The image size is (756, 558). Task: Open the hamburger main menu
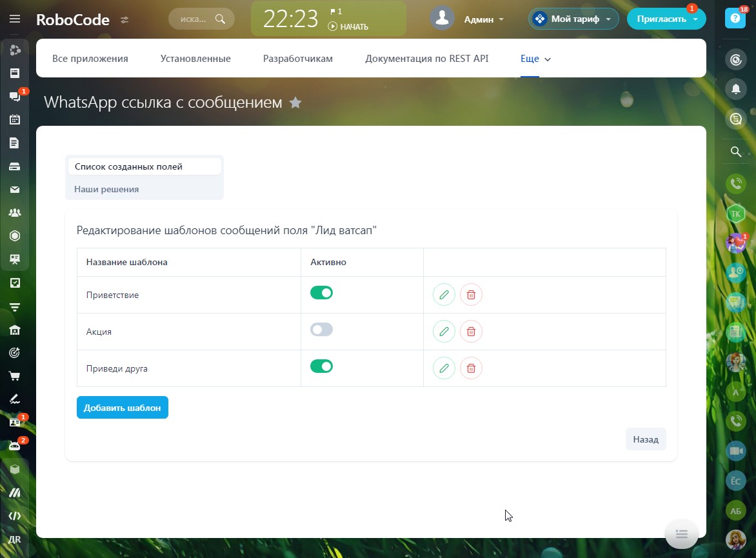pyautogui.click(x=15, y=19)
